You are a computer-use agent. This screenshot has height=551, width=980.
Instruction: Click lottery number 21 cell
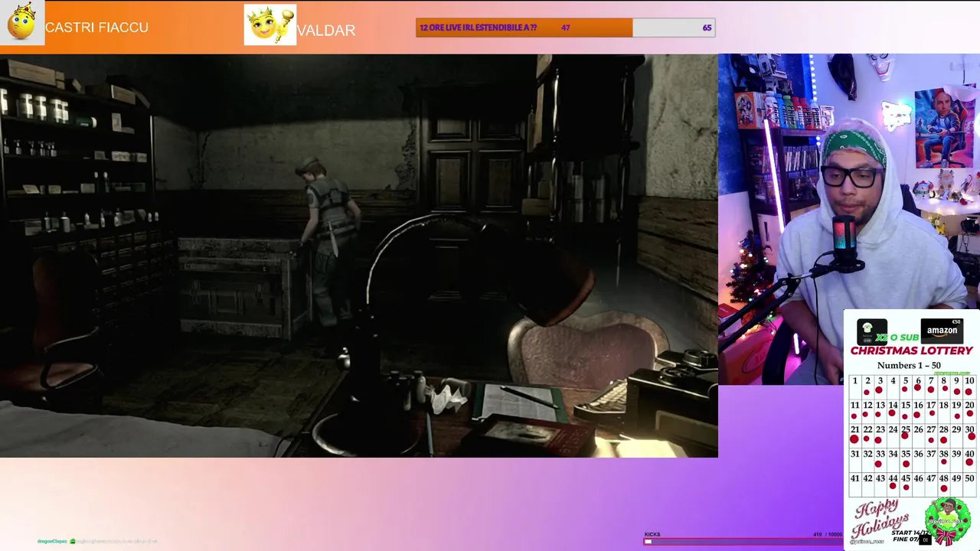point(854,436)
